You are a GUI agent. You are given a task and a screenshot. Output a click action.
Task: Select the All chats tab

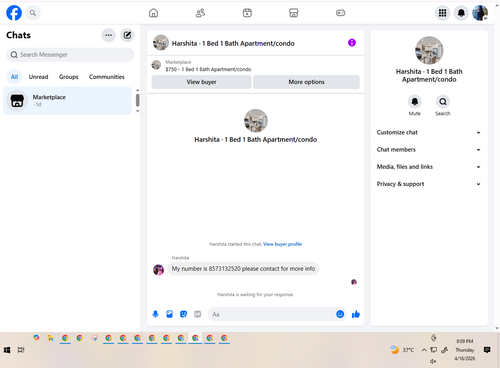coord(14,77)
